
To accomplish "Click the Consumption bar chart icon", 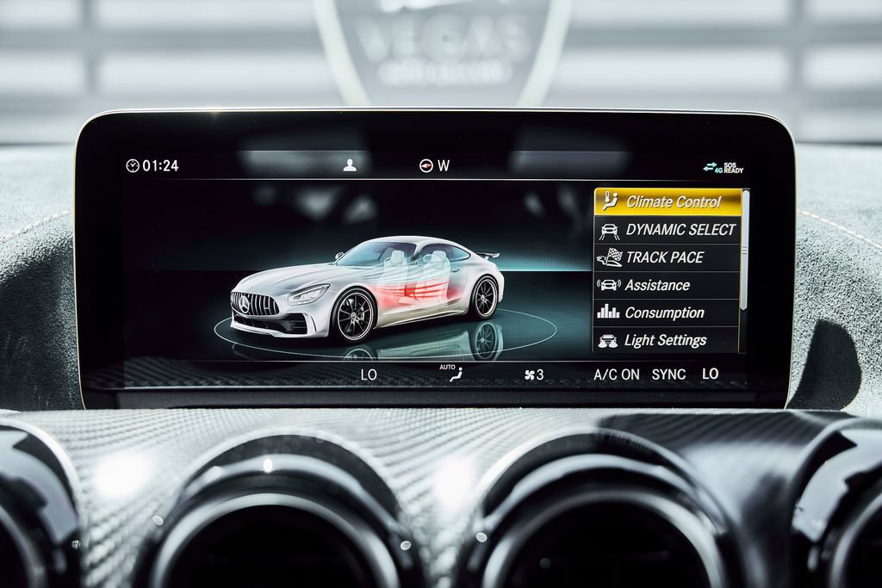I will click(607, 312).
